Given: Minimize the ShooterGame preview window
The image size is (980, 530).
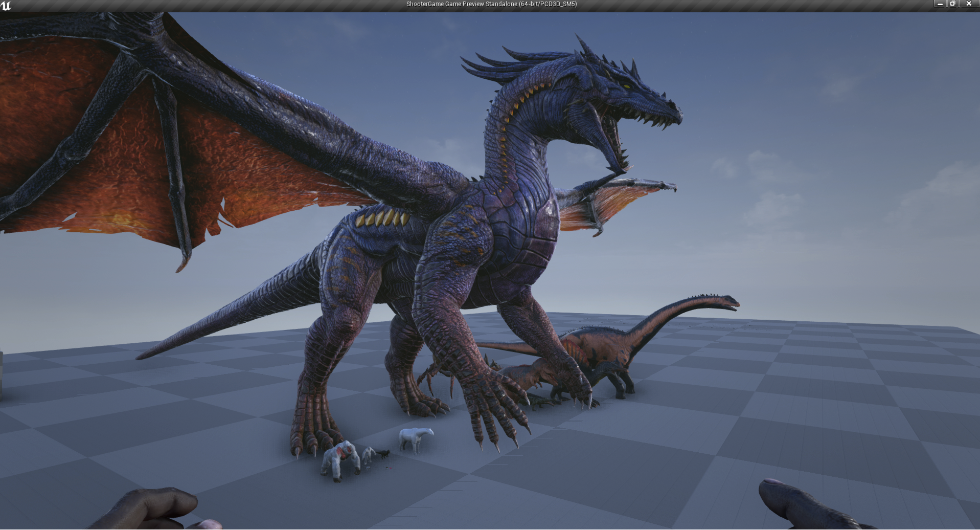Looking at the screenshot, I should (x=940, y=4).
